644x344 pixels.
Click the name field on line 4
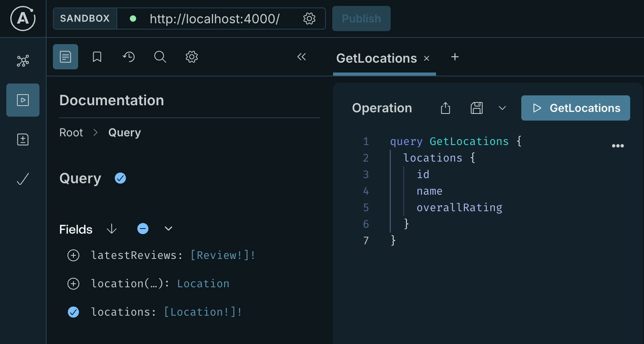click(x=429, y=191)
